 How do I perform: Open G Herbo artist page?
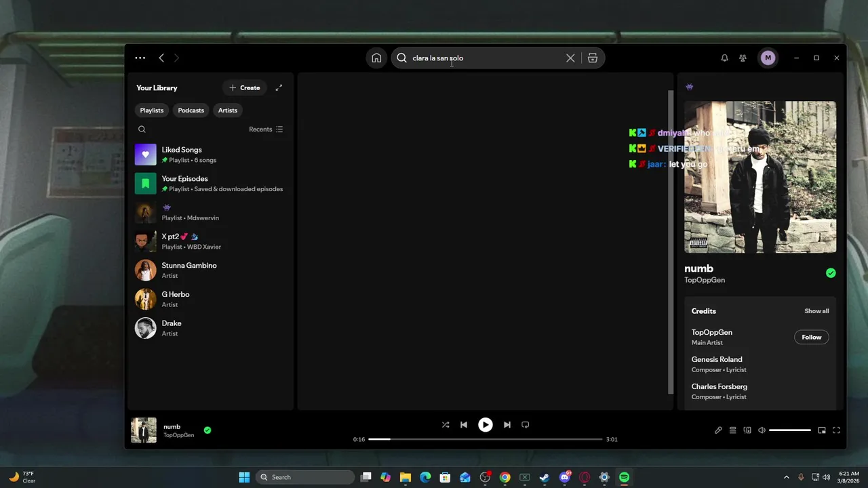click(x=210, y=299)
